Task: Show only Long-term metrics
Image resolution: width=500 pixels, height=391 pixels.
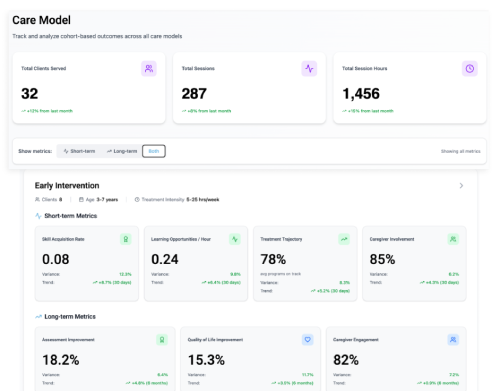Action: coord(122,151)
